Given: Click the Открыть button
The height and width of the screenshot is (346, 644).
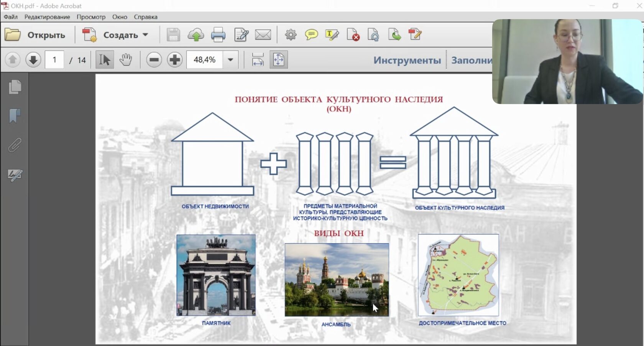Looking at the screenshot, I should point(35,35).
